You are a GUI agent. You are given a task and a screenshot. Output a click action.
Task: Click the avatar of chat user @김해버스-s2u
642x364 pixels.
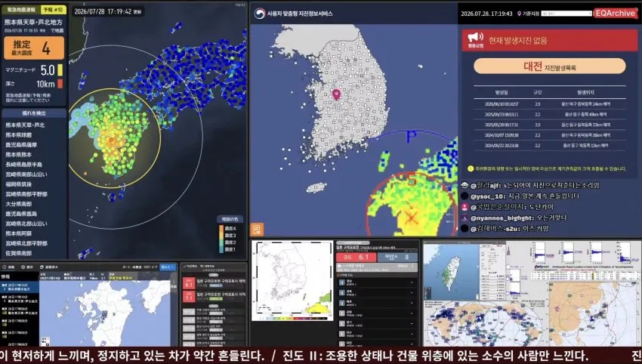(465, 229)
